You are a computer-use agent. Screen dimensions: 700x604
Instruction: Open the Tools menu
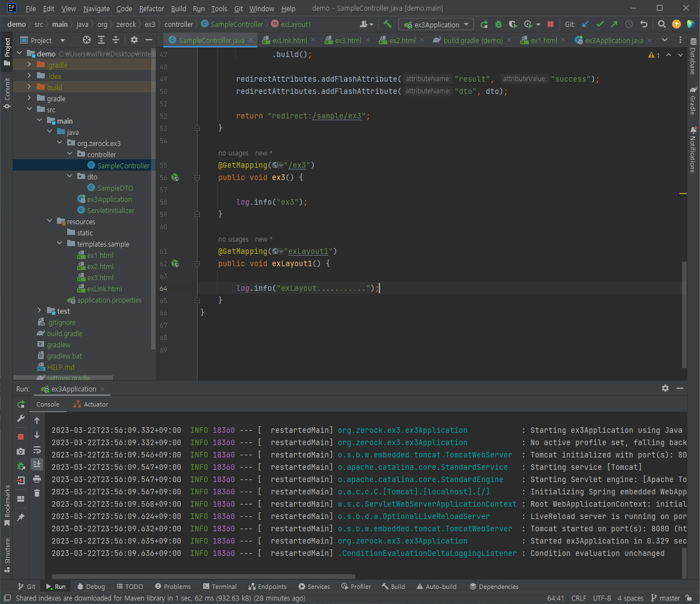pos(219,8)
